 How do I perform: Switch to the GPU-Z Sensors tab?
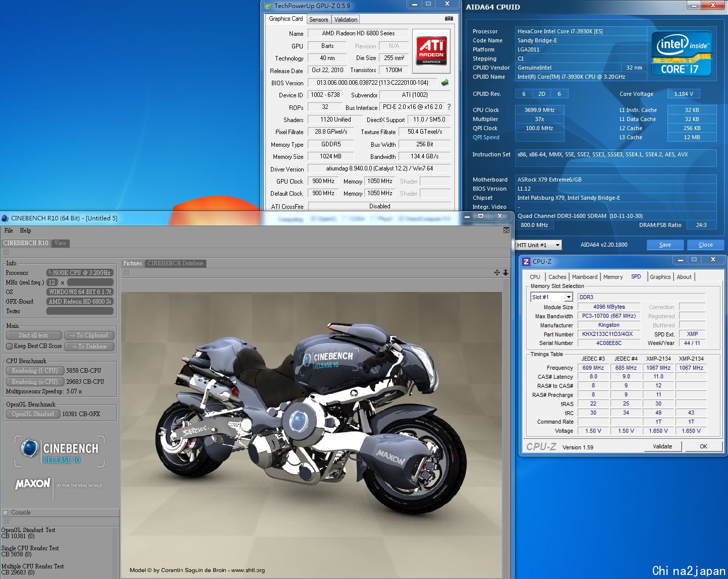click(319, 20)
